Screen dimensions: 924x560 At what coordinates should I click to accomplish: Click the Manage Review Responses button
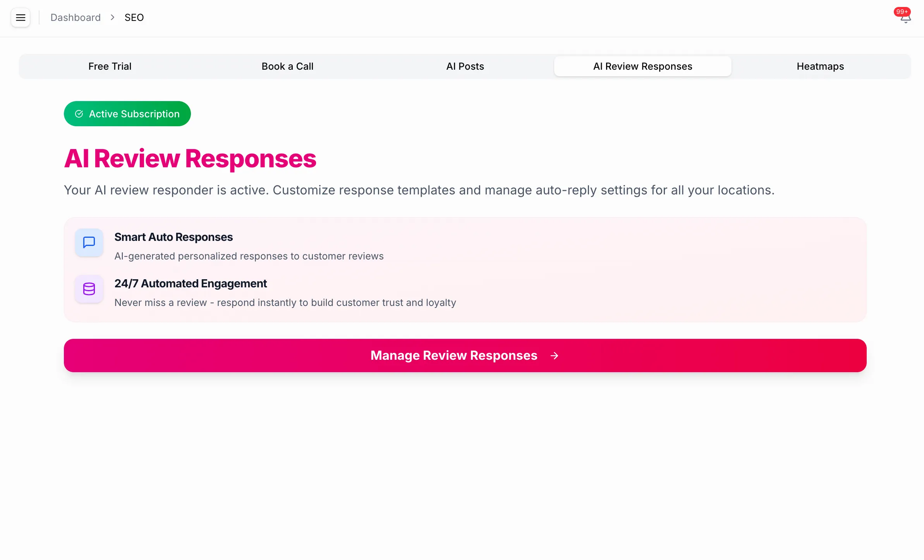click(465, 356)
